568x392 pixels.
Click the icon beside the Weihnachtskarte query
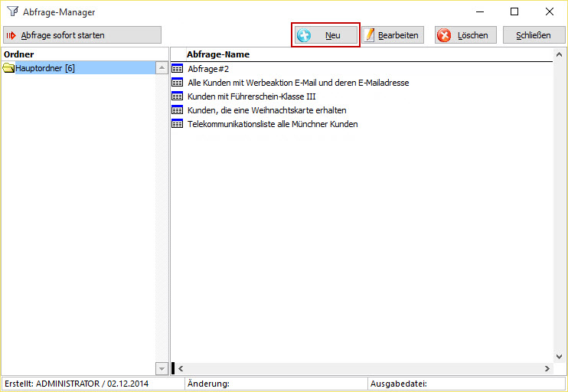[x=178, y=110]
